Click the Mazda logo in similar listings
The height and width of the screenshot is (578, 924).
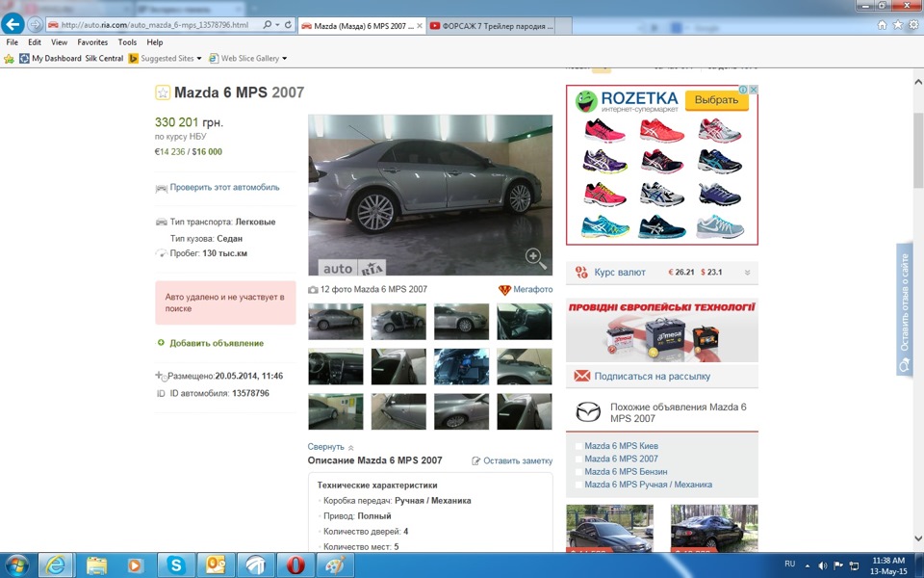click(587, 411)
